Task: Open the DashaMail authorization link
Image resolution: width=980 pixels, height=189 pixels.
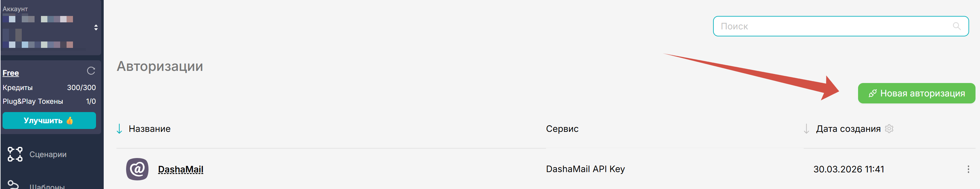Action: coord(180,169)
